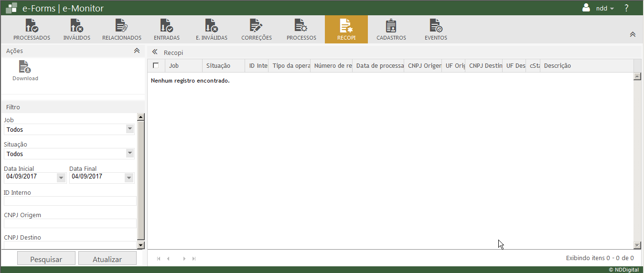Sort by the Situação column header
The image size is (644, 273).
[224, 66]
